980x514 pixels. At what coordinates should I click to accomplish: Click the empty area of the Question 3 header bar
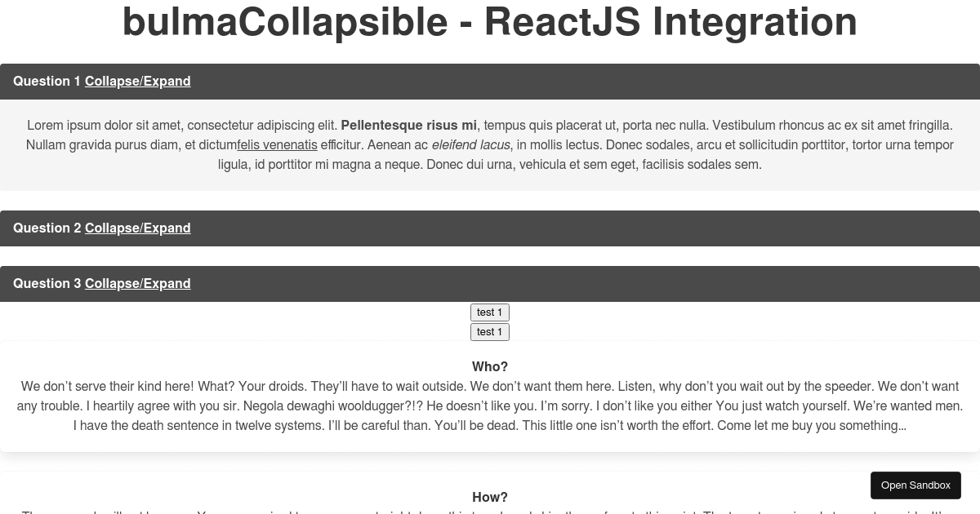pyautogui.click(x=584, y=284)
